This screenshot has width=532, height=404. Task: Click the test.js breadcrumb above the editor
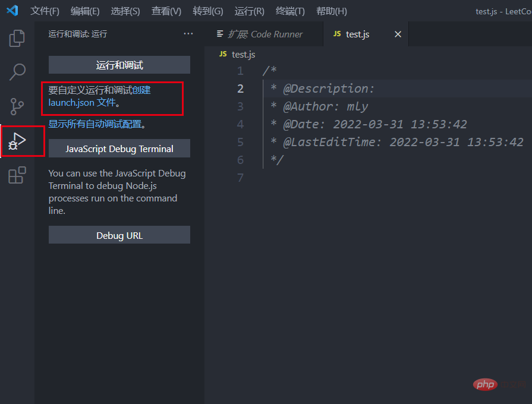(243, 55)
